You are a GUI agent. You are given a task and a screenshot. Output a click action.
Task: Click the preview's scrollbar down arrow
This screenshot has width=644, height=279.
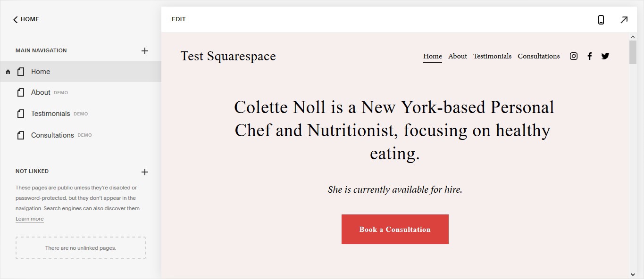[633, 274]
